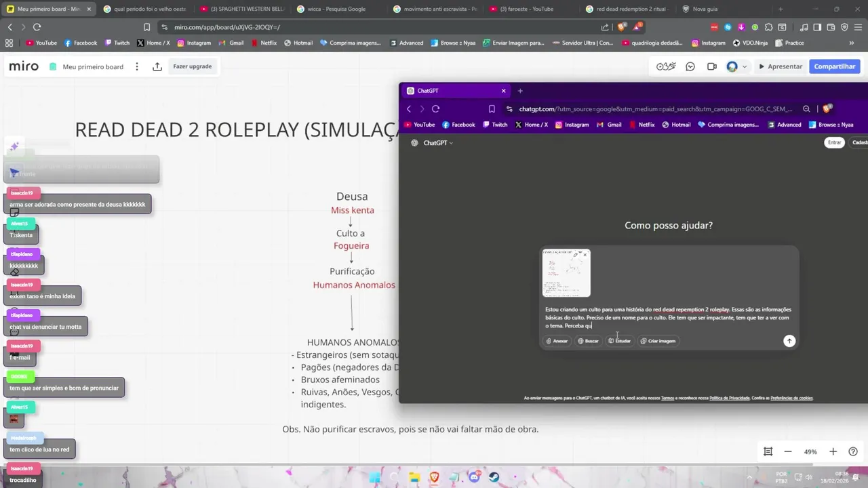868x488 pixels.
Task: Open Windows Start button on taskbar
Action: point(375,477)
